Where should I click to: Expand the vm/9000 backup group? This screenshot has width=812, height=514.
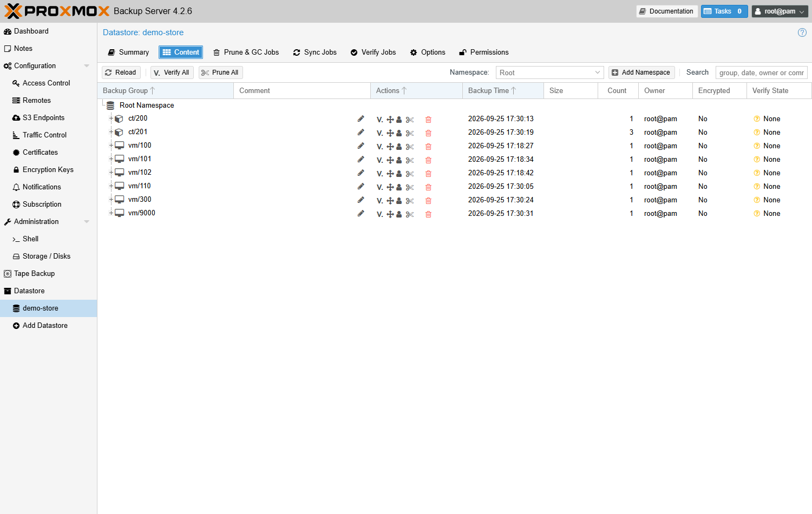click(111, 213)
